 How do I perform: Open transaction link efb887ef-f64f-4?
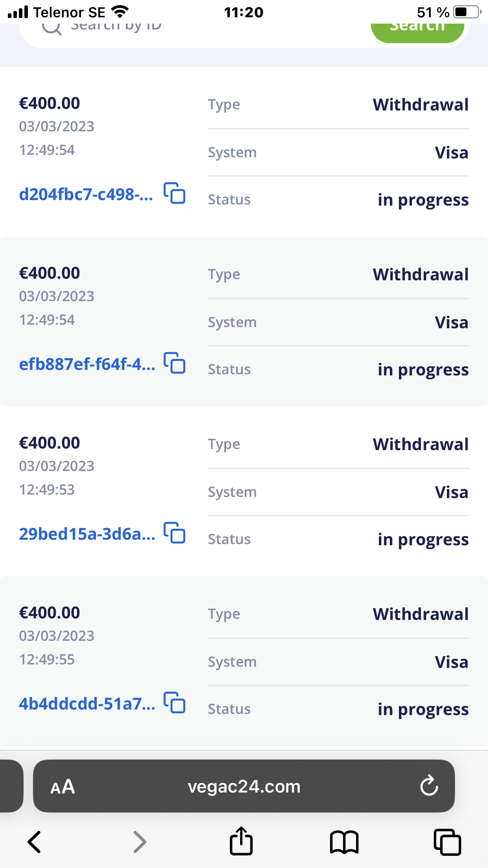click(87, 364)
